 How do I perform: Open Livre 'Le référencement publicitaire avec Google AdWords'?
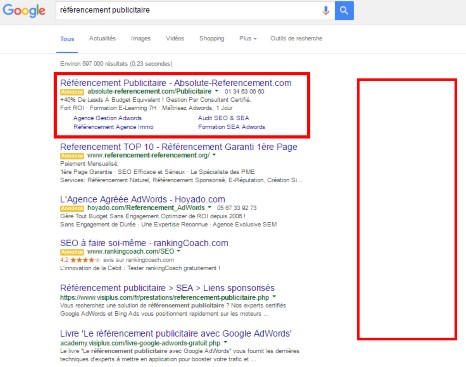pyautogui.click(x=176, y=334)
